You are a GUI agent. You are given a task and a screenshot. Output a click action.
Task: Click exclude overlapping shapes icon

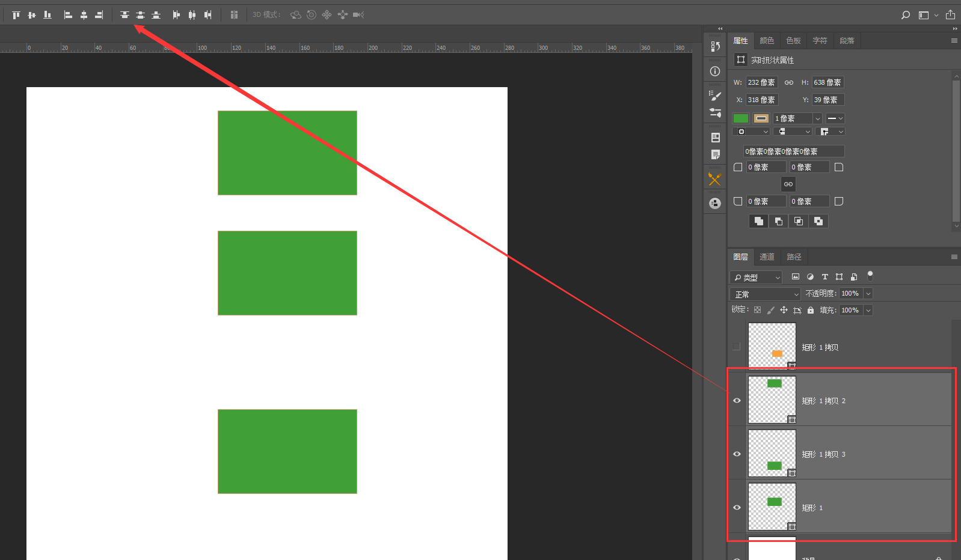pyautogui.click(x=818, y=221)
